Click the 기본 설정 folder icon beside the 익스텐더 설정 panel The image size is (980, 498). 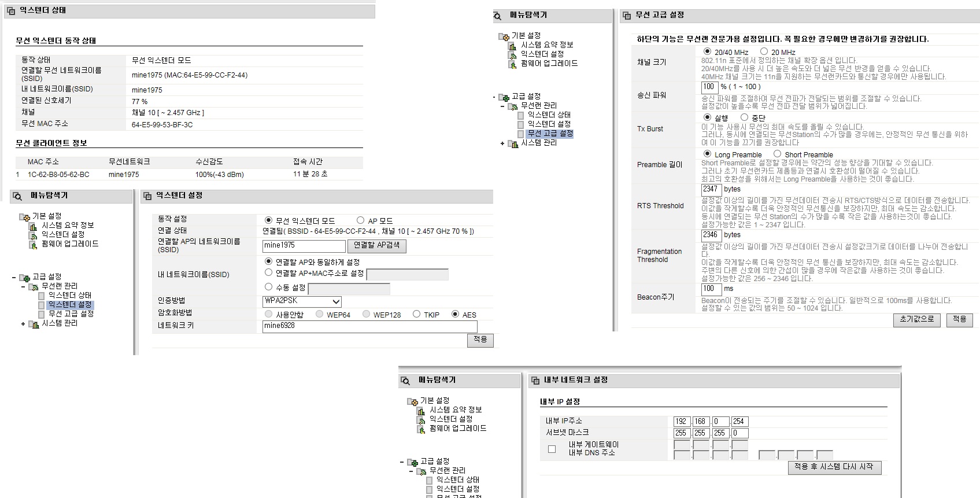(25, 216)
